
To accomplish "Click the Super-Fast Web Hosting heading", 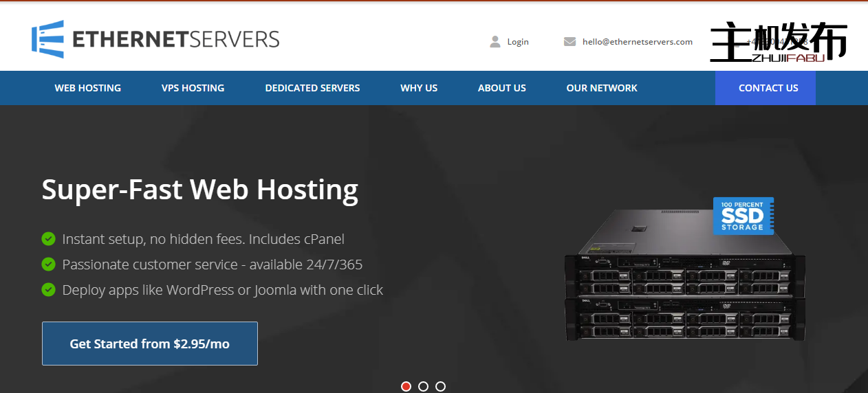I will point(200,189).
